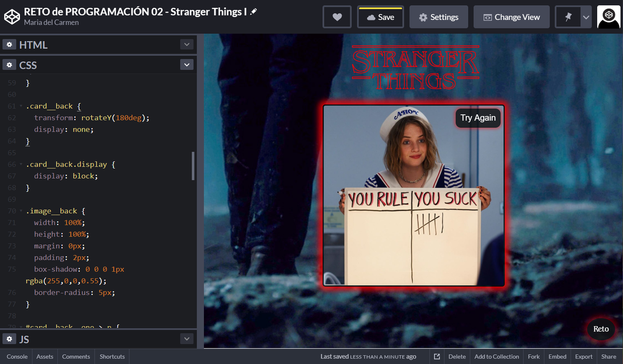This screenshot has height=364, width=623.
Task: Open HTML editor settings gear
Action: point(9,44)
